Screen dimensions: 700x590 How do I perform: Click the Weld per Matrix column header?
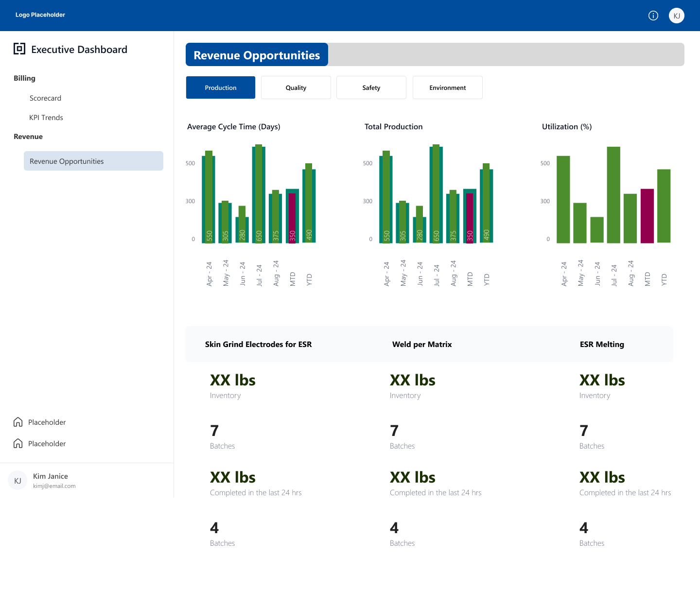[422, 345]
